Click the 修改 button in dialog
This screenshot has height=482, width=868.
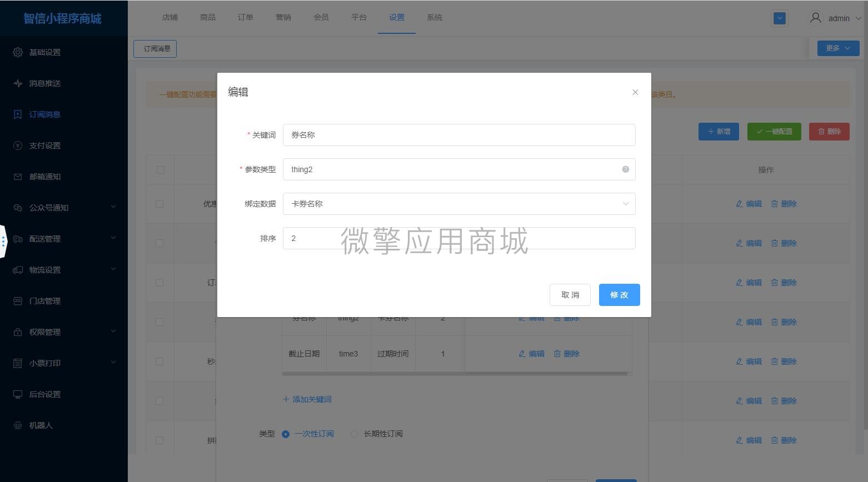620,295
